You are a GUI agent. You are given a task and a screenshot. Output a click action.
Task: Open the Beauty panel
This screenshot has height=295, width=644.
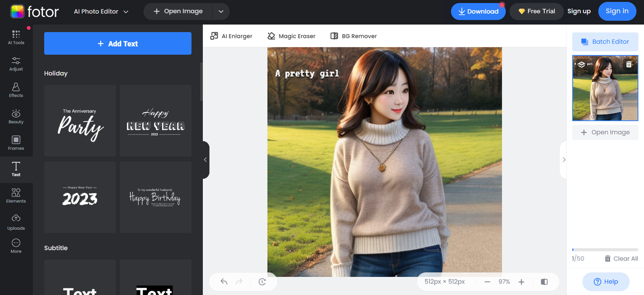point(16,117)
